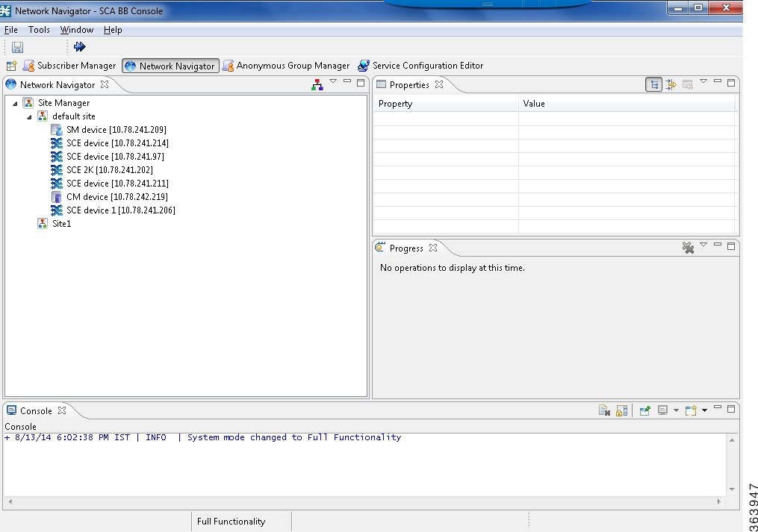Collapse the default site tree node
Screen dimensions: 758x532
[28, 116]
